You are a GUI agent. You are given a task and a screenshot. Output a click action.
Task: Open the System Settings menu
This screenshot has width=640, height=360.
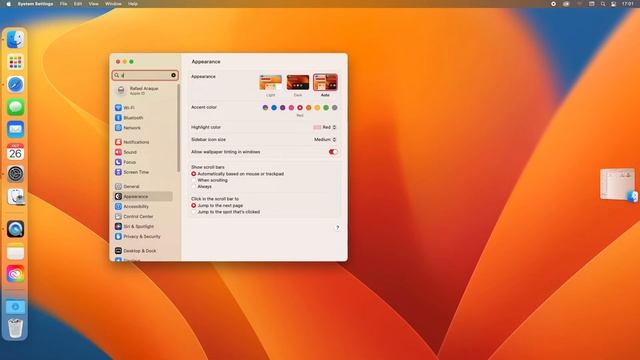coord(36,4)
